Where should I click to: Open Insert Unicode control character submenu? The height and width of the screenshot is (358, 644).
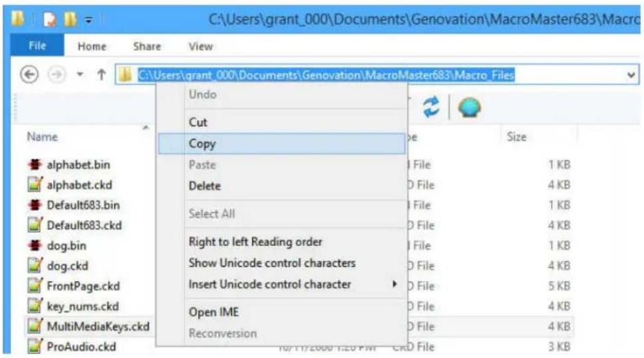click(282, 284)
